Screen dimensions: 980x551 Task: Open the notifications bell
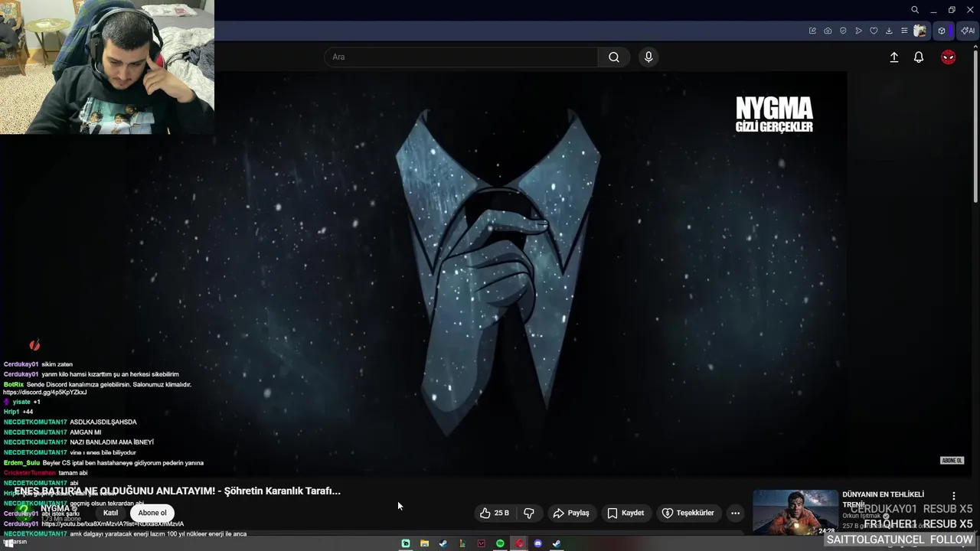pyautogui.click(x=919, y=57)
